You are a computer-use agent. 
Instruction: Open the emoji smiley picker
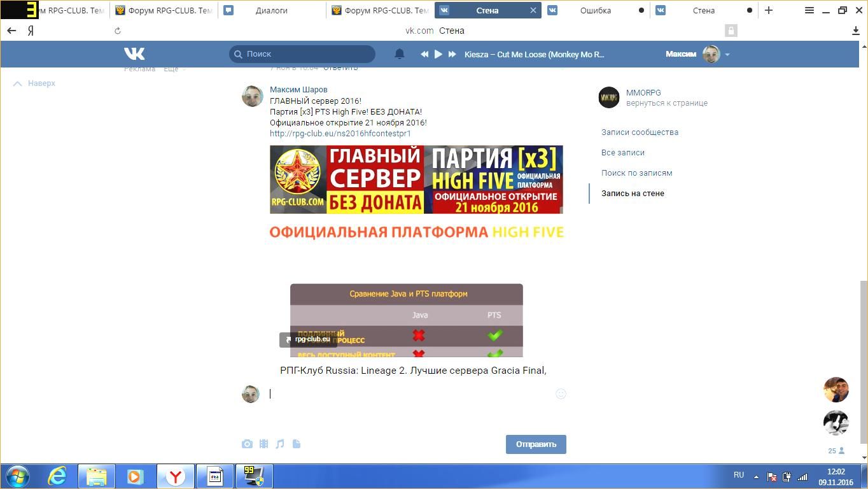(x=561, y=394)
